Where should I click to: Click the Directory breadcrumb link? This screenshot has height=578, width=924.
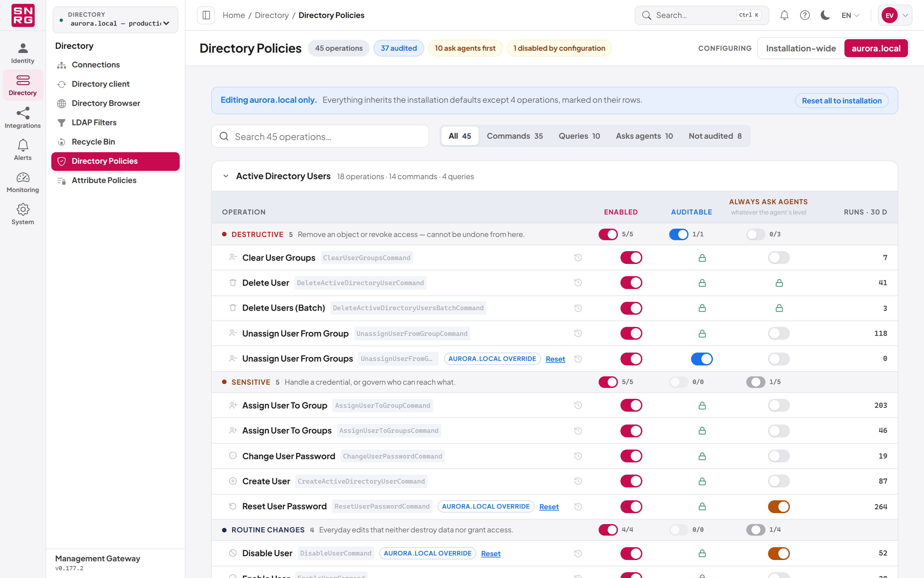click(271, 15)
